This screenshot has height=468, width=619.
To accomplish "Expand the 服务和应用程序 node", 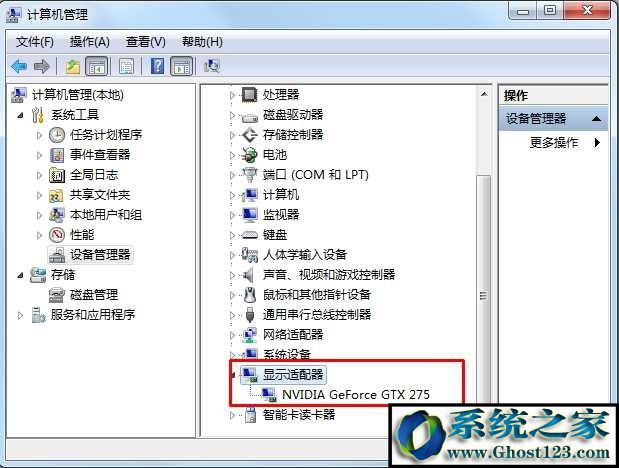I will click(x=20, y=315).
